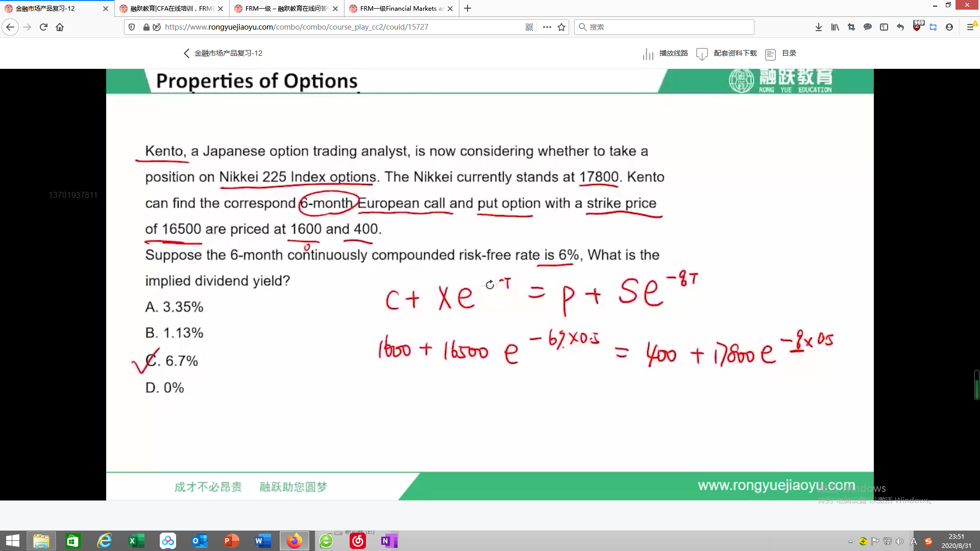Go back via 金融市场产品复习-12 arrow

click(187, 53)
